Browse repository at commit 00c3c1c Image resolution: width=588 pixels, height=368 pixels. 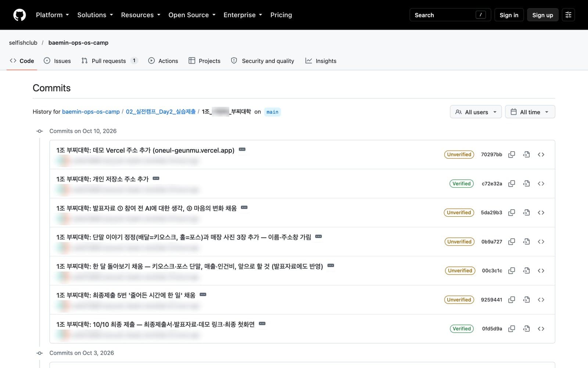click(x=541, y=271)
